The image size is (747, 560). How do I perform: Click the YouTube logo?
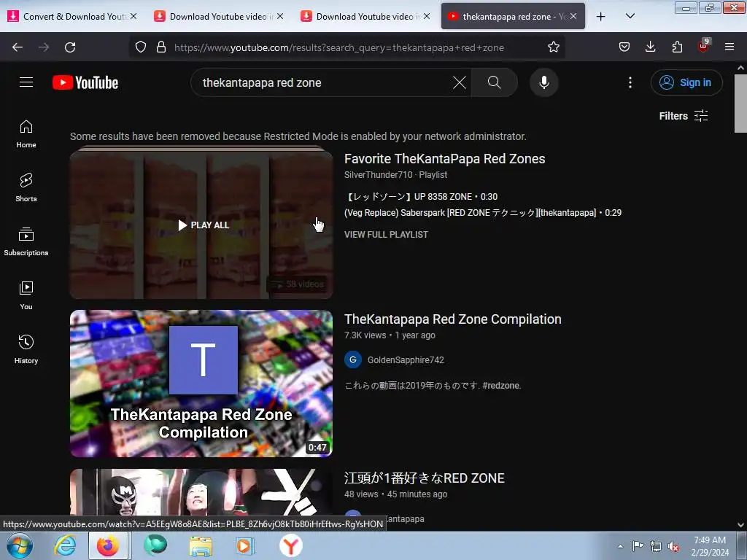[x=85, y=82]
